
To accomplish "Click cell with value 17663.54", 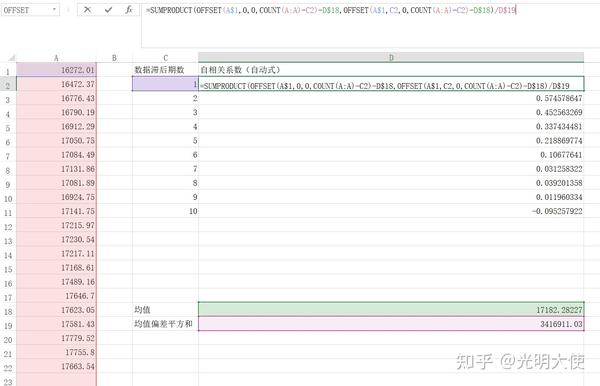I will point(57,366).
